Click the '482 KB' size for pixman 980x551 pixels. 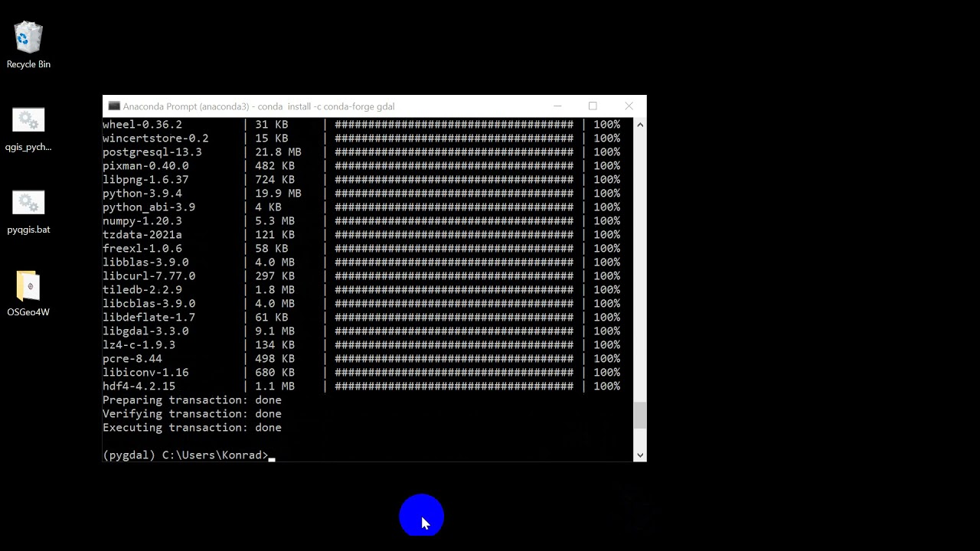275,166
